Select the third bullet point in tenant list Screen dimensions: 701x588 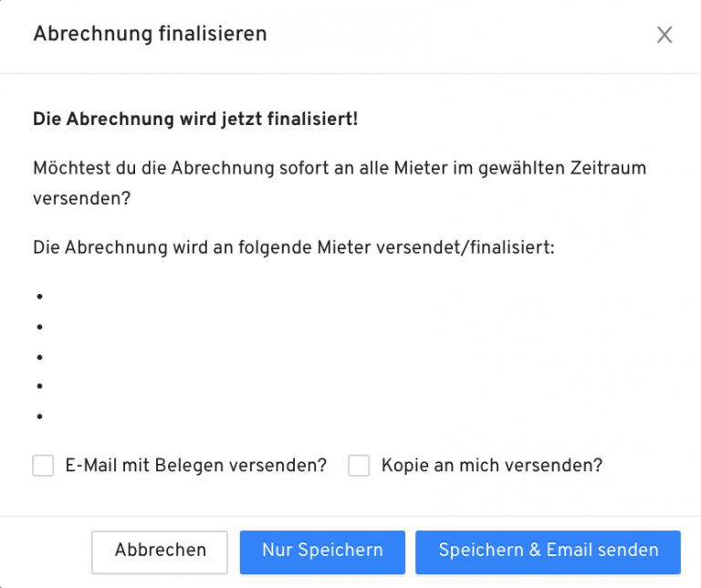point(40,356)
